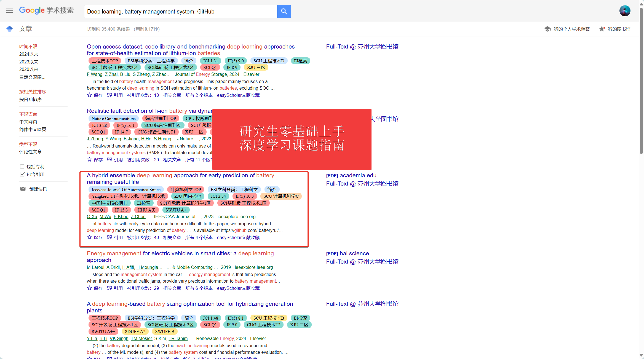This screenshot has height=359, width=644.
Task: Uncheck the include citations checkbox
Action: coord(22,174)
